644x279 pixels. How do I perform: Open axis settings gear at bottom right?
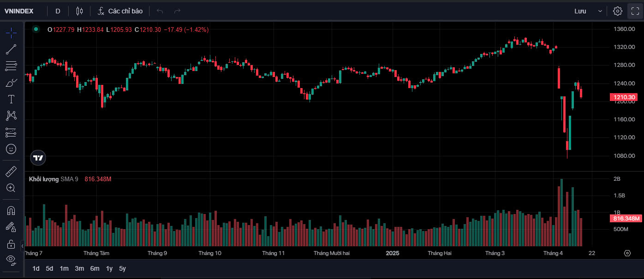click(x=627, y=253)
